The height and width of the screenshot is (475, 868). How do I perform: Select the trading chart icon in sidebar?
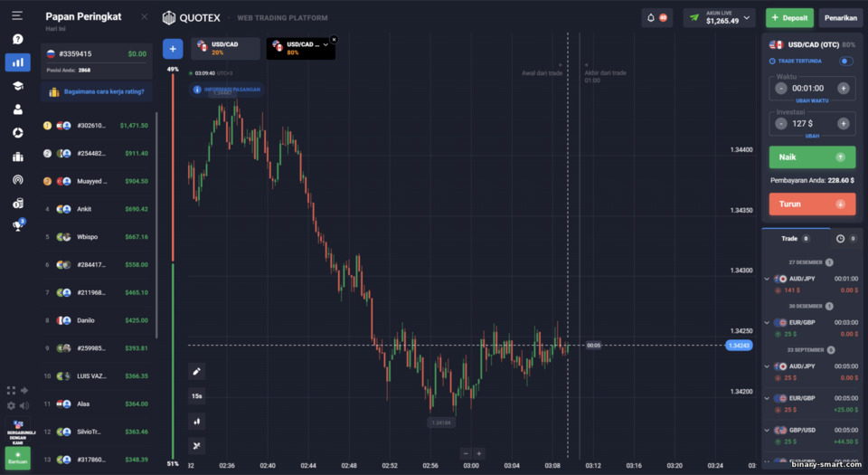18,62
